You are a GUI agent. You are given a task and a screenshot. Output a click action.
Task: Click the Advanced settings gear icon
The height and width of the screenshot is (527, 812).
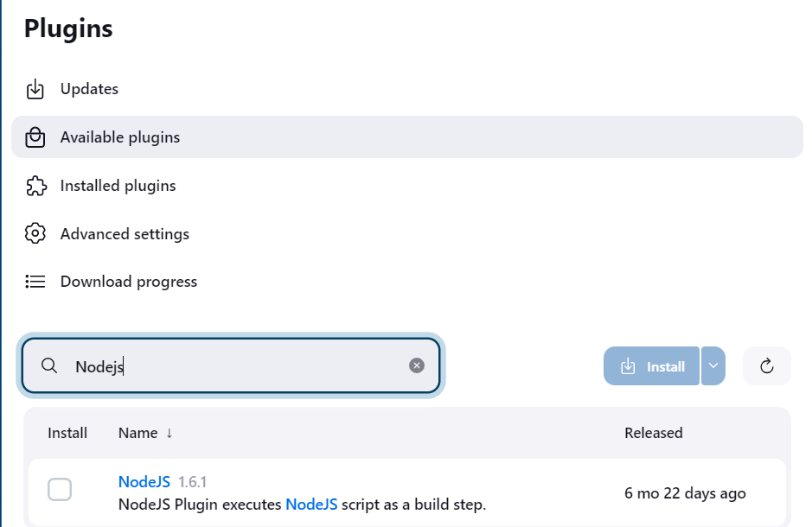point(35,234)
